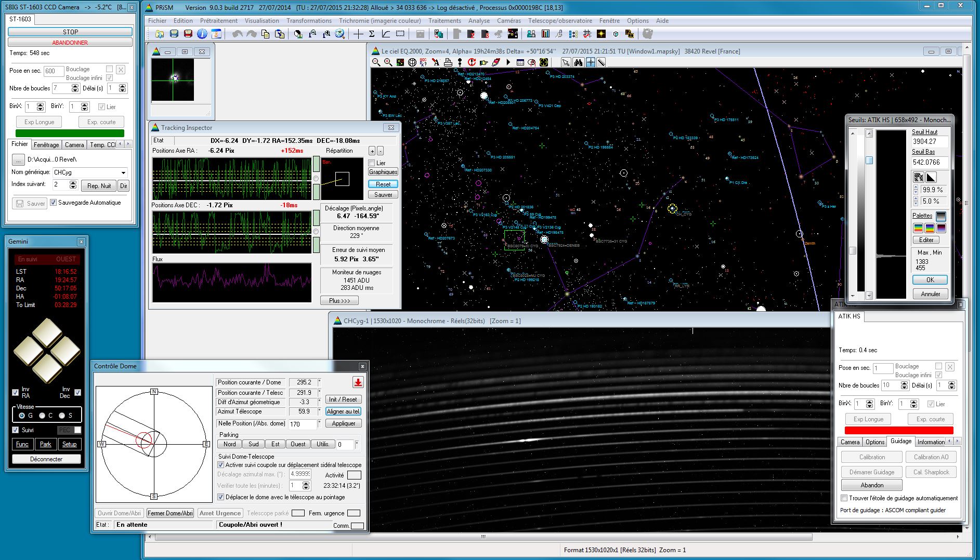Image resolution: width=980 pixels, height=560 pixels.
Task: Increase the Nbre de boucles spinner for ST-1603
Action: pyautogui.click(x=75, y=86)
